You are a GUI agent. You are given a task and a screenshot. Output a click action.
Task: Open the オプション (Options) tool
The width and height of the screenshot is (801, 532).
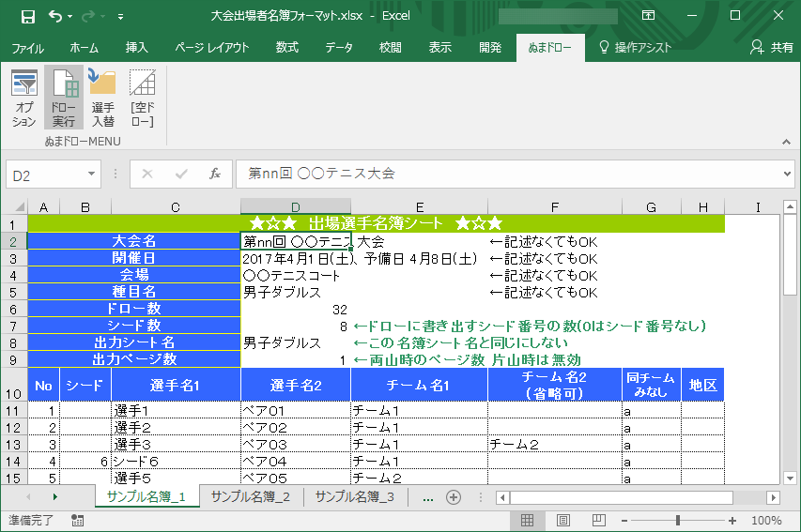24,98
